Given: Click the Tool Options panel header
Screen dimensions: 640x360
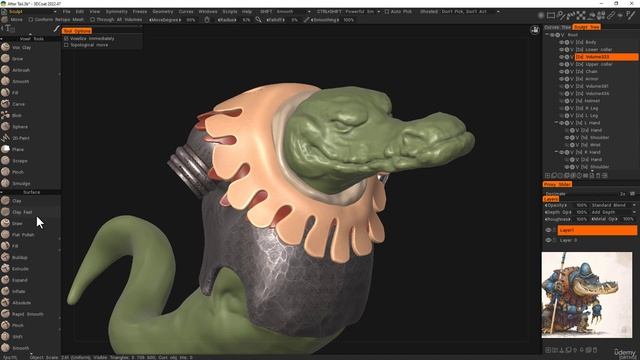Looking at the screenshot, I should coord(77,31).
